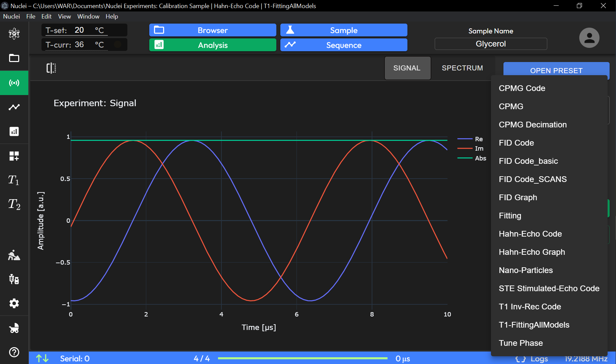
Task: Toggle the Abs trace in legend
Action: click(472, 158)
